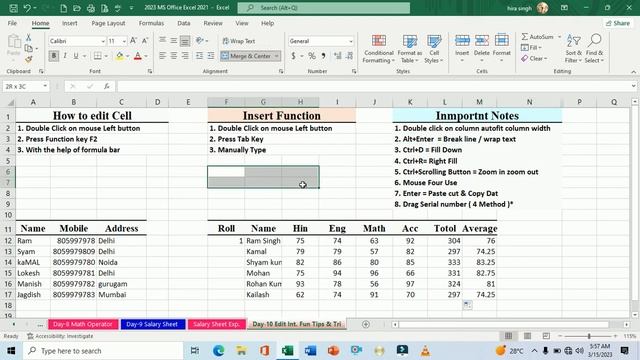Screen dimensions: 640x360
Task: Open the General number format dropdown
Action: 351,41
